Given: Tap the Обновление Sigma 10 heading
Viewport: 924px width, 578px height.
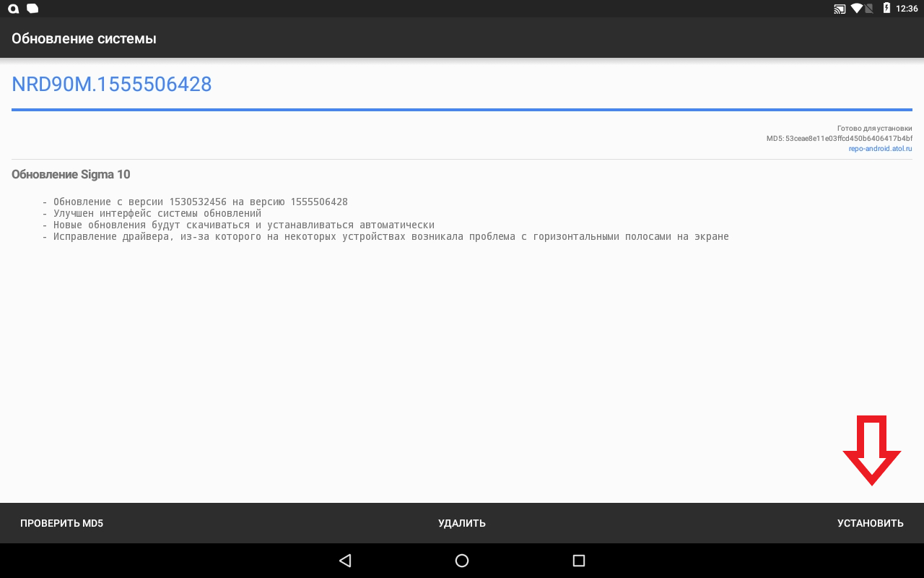Looking at the screenshot, I should point(71,175).
